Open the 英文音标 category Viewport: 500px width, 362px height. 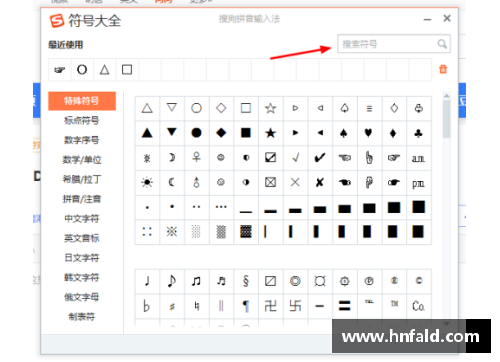pos(82,238)
